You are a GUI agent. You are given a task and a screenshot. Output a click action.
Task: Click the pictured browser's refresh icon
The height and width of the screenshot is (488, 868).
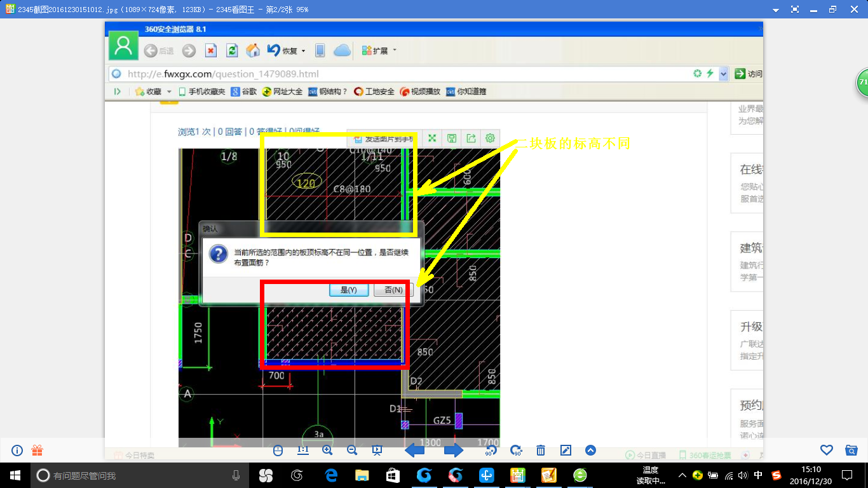coord(232,51)
